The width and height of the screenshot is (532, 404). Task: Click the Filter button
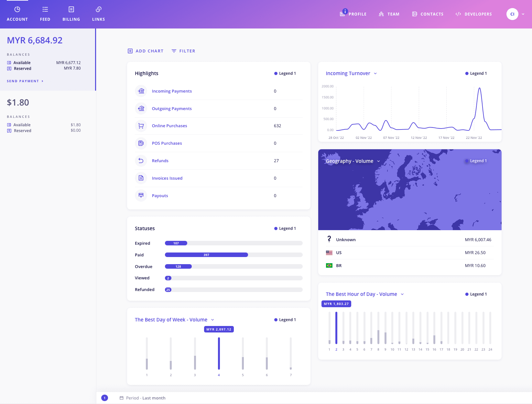(183, 51)
